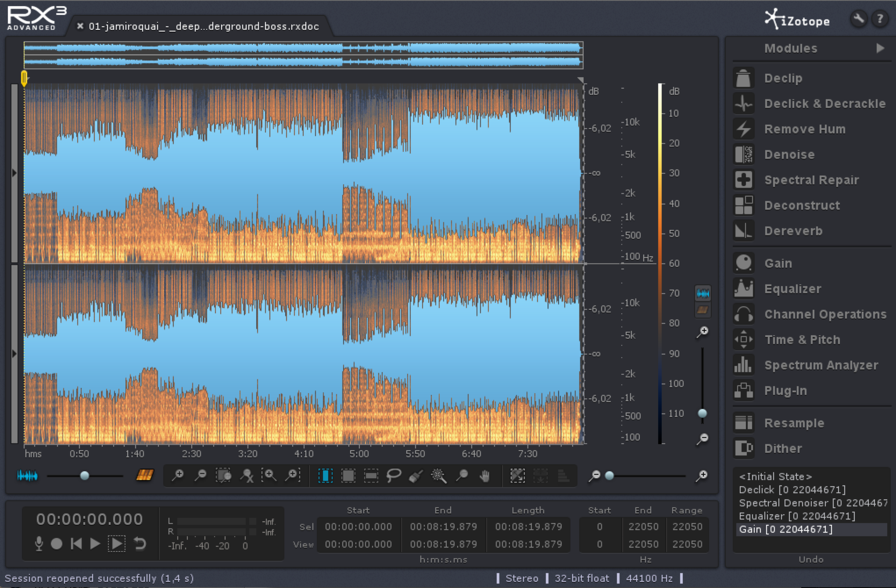The image size is (896, 588).
Task: Open the Spectral Repair module
Action: pos(812,180)
